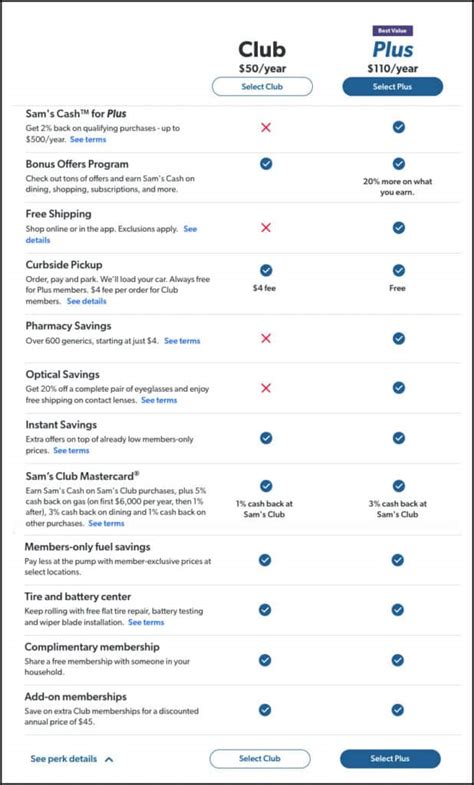Screen dimensions: 474x785
Task: Open See terms link for Tire and battery center
Action: click(146, 622)
